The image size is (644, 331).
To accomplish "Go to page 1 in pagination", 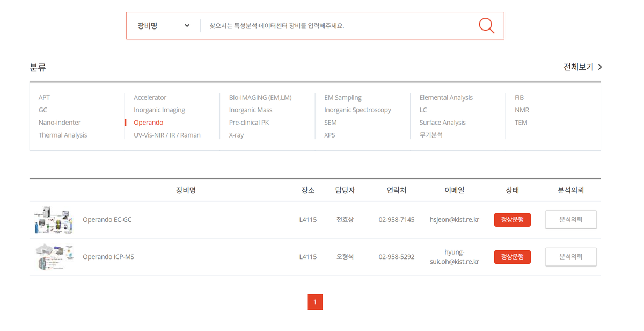I will [315, 302].
